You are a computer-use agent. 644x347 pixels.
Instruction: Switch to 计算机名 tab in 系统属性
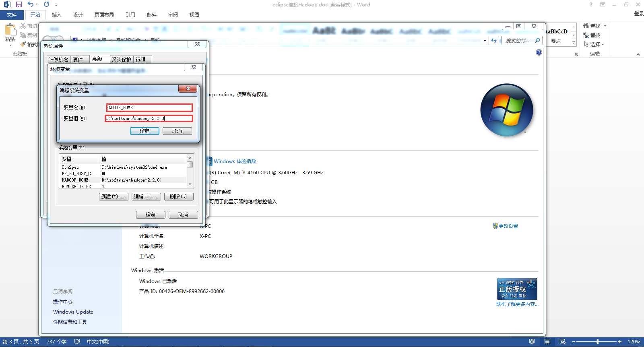point(59,60)
